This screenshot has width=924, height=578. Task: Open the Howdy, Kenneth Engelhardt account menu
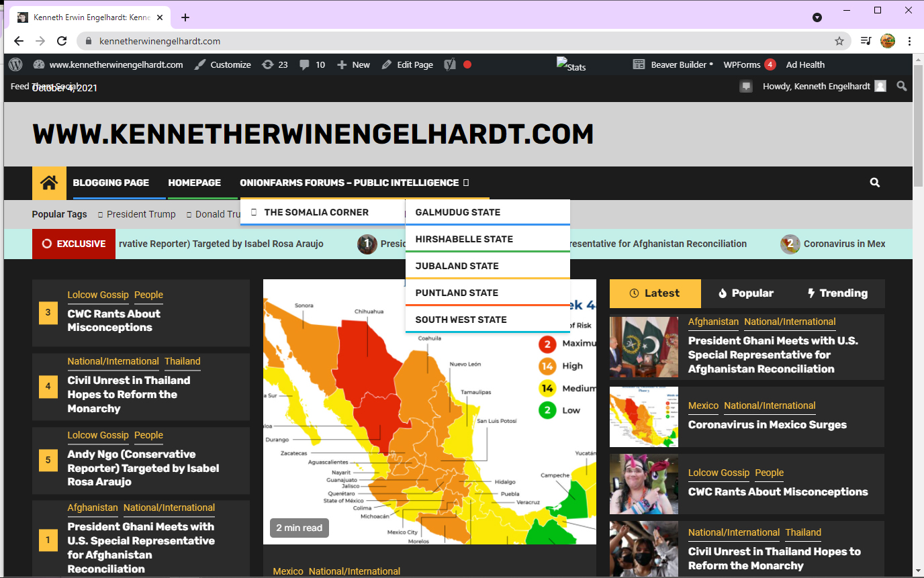click(824, 86)
